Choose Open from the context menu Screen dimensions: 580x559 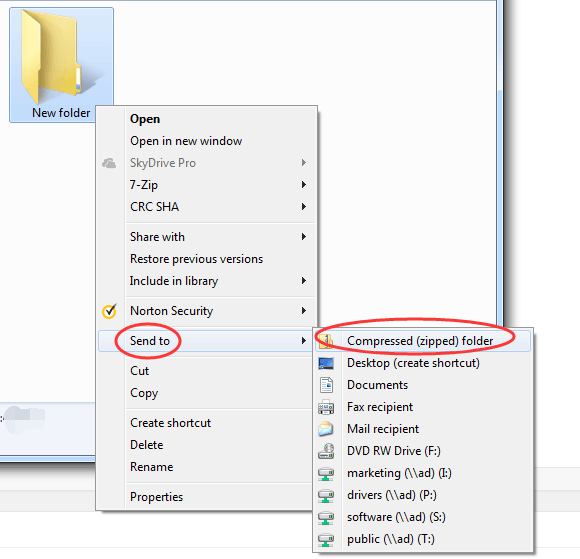(206, 119)
